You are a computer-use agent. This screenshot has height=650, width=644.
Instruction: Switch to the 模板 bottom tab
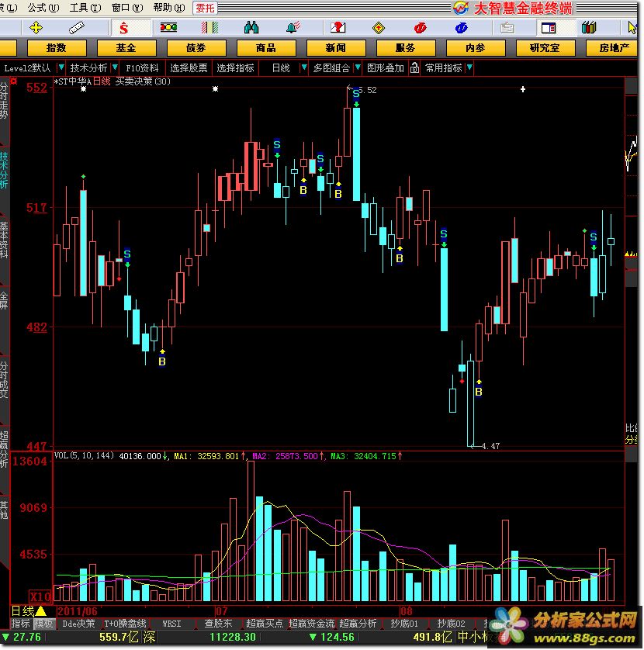pyautogui.click(x=43, y=624)
